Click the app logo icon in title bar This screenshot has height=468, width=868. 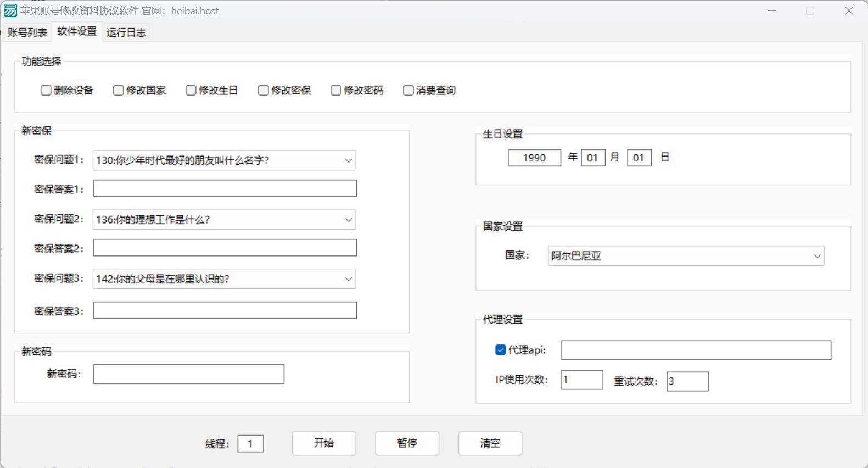pyautogui.click(x=10, y=10)
